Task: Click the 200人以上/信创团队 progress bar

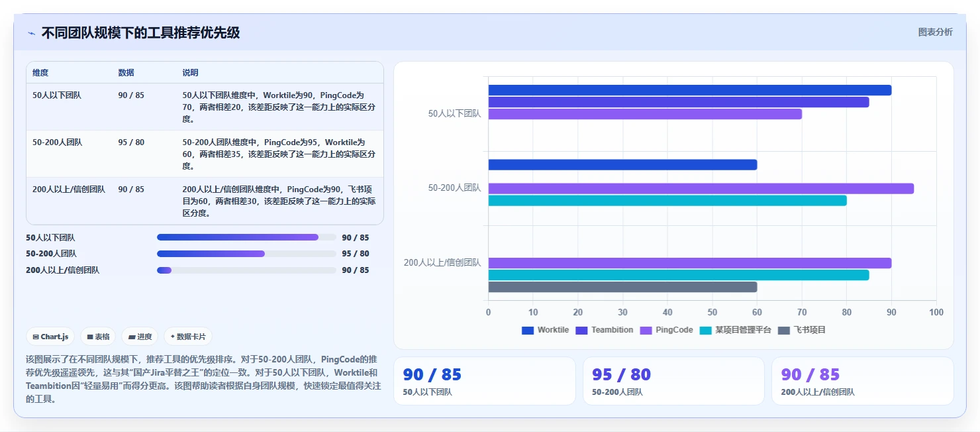Action: (x=246, y=270)
